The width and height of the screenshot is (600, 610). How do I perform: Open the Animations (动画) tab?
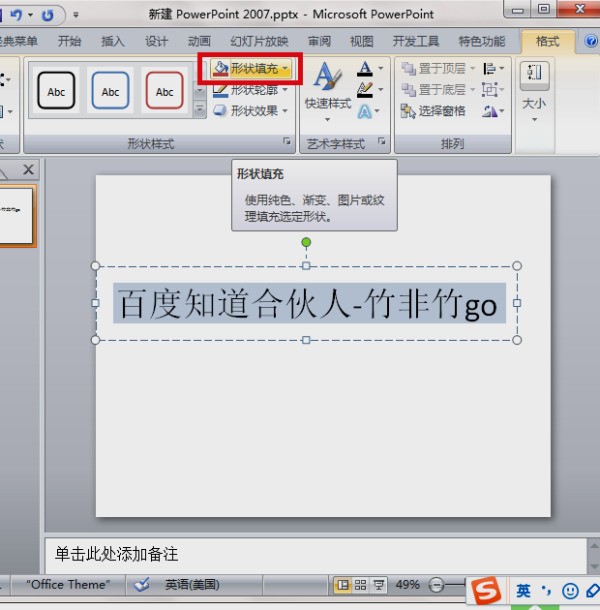[199, 41]
